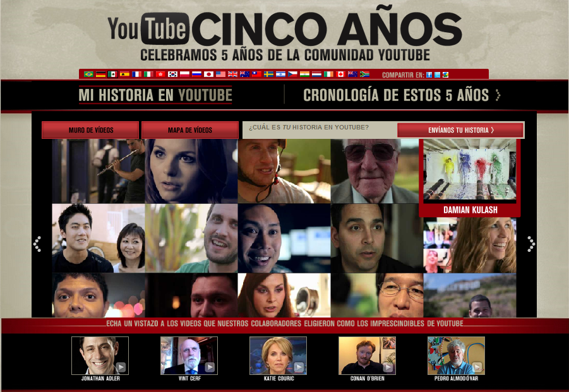Select the United Kingdom flag

pyautogui.click(x=232, y=74)
